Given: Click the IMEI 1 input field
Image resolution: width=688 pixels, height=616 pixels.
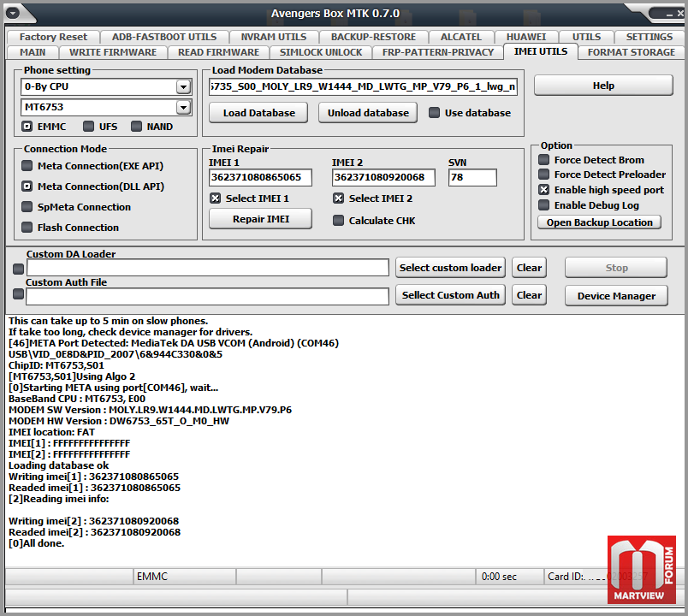Looking at the screenshot, I should (260, 178).
